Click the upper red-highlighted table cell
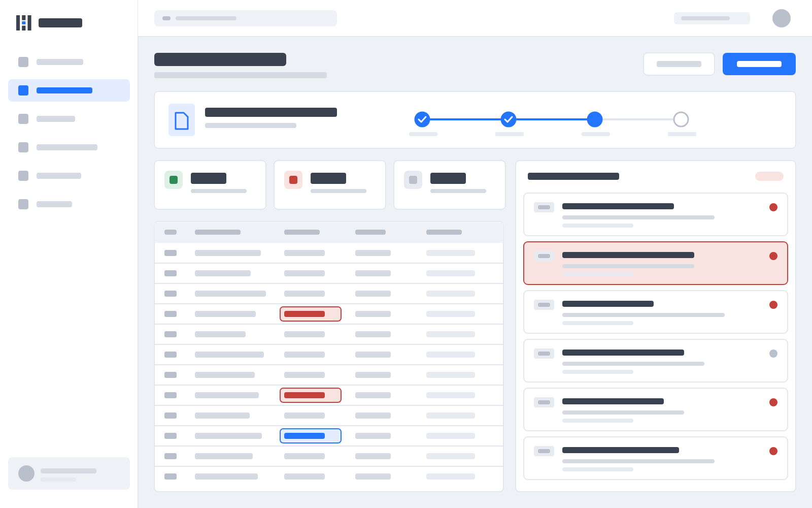Screen dimensions: 812x508 (x=311, y=314)
